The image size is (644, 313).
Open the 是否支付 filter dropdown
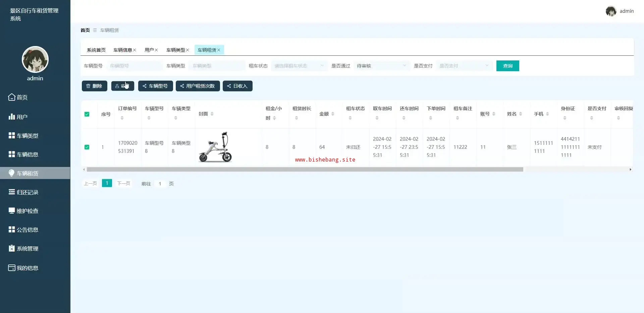click(x=464, y=66)
